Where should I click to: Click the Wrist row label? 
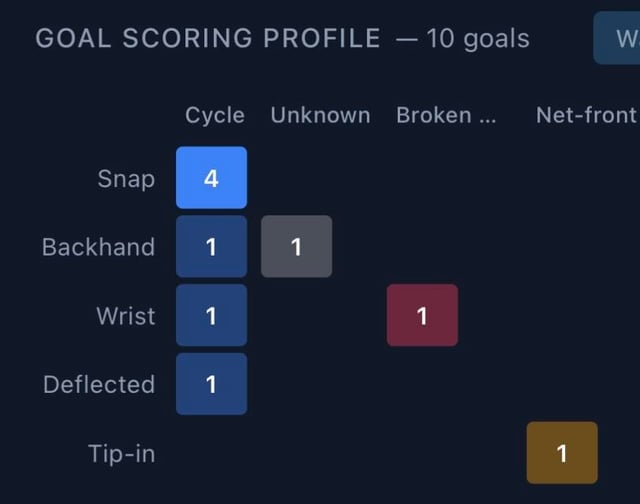125,316
